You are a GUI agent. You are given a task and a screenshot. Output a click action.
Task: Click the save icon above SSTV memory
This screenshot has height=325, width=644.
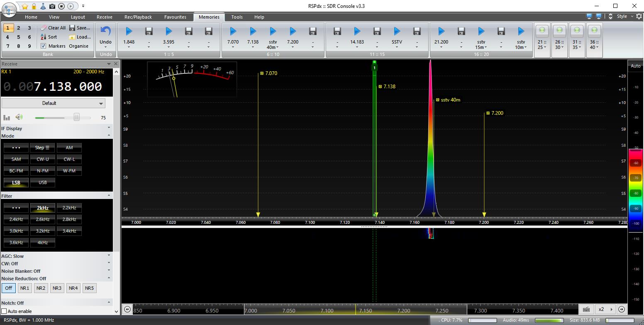[x=397, y=32]
